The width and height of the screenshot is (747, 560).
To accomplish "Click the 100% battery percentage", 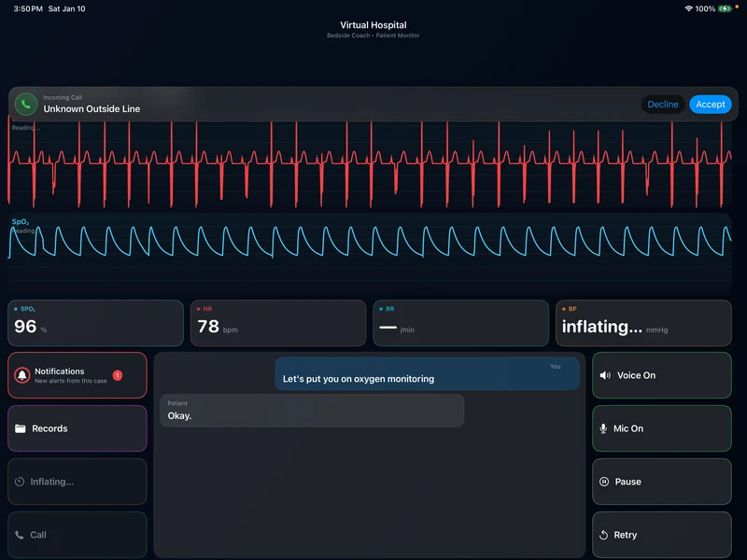I will (705, 8).
